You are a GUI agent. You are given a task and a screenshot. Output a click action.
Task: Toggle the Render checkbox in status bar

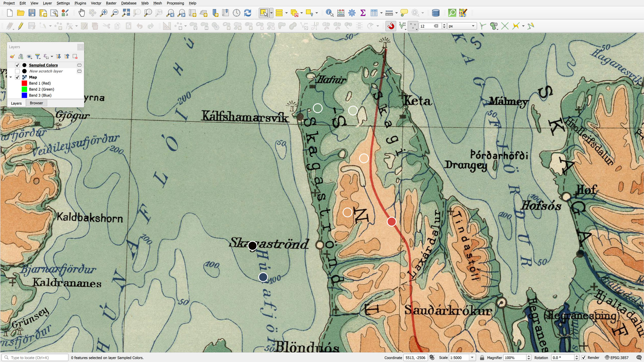(x=584, y=357)
